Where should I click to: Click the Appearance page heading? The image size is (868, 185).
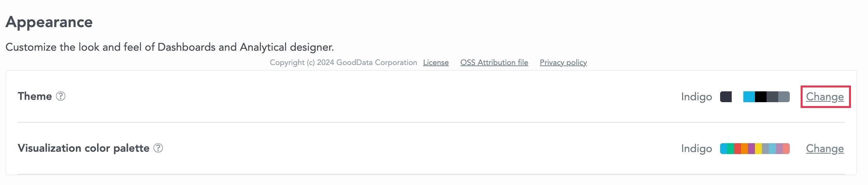(x=49, y=22)
